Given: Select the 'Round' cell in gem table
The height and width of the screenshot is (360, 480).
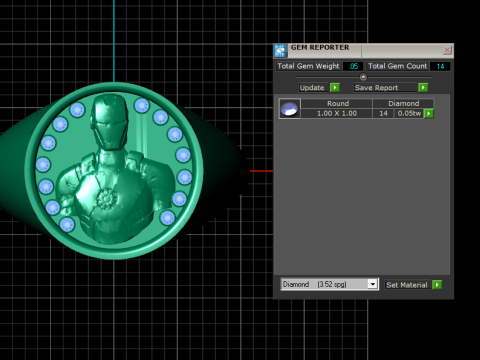Looking at the screenshot, I should point(337,103).
